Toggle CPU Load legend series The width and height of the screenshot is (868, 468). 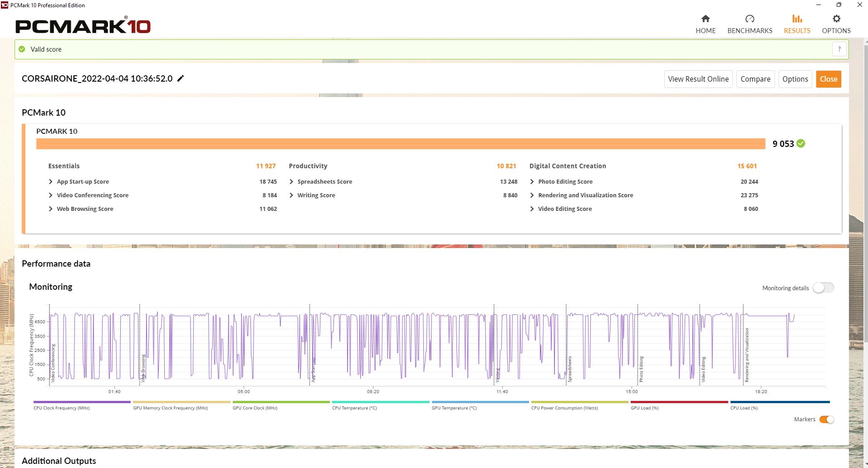(780, 405)
